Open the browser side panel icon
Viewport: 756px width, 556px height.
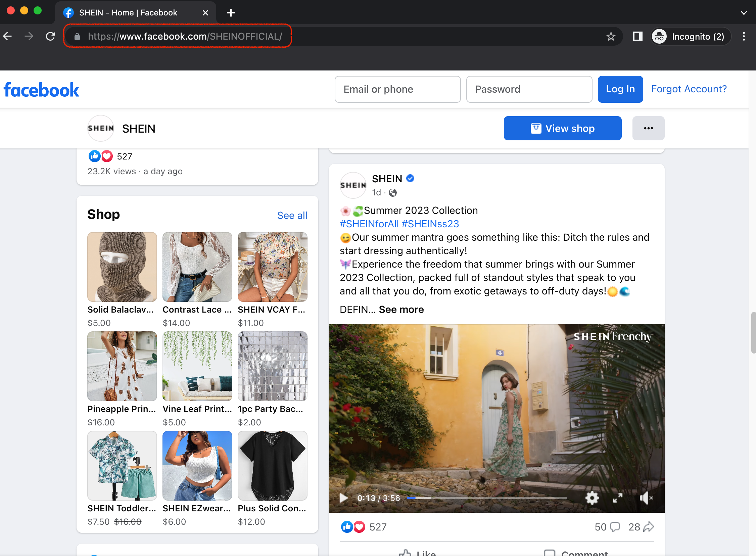[637, 36]
